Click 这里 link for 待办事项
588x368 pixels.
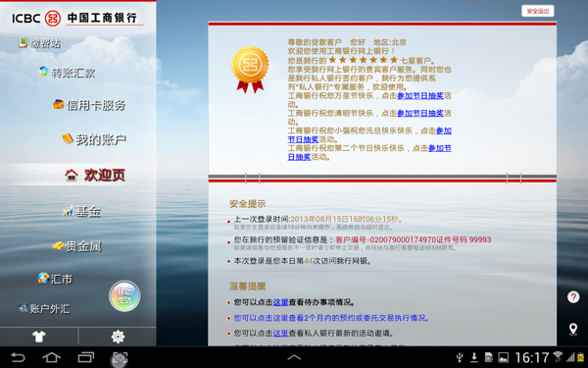click(280, 302)
